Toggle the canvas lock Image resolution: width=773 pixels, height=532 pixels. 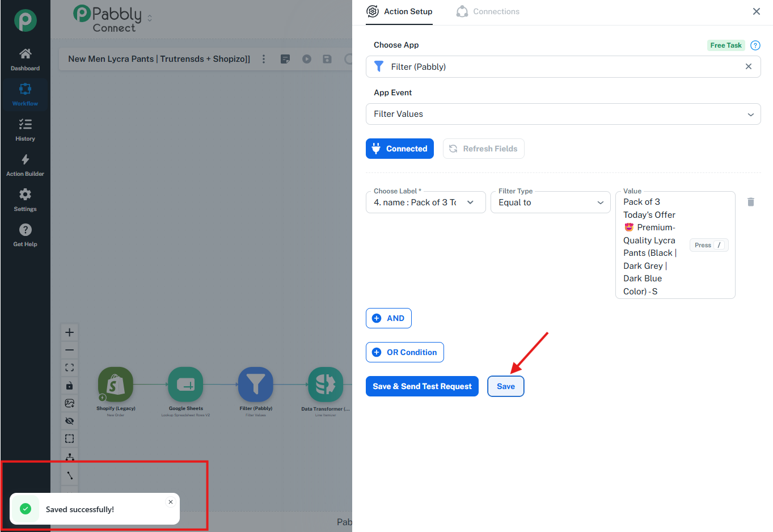pyautogui.click(x=70, y=386)
